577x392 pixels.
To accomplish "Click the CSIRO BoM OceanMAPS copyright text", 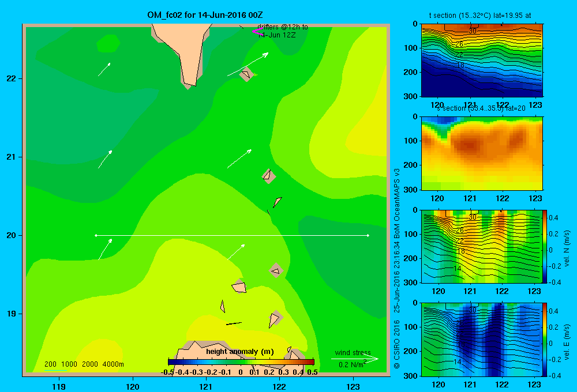I will click(x=397, y=269).
